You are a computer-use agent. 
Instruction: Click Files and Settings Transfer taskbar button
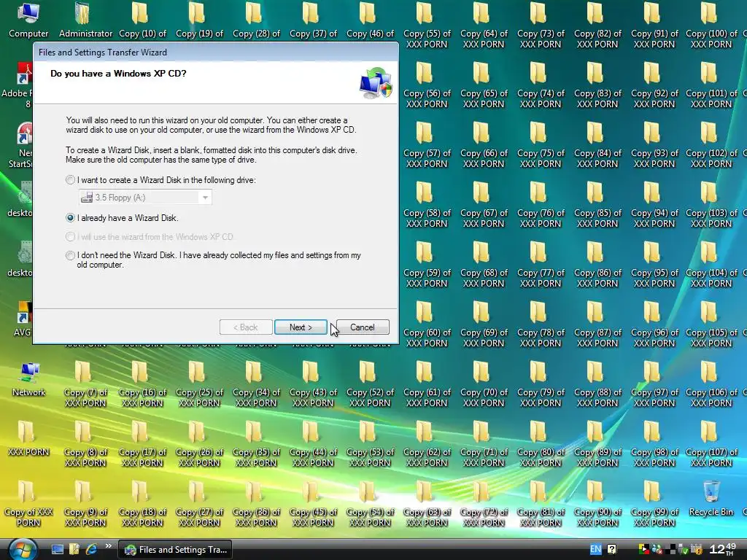click(x=175, y=550)
